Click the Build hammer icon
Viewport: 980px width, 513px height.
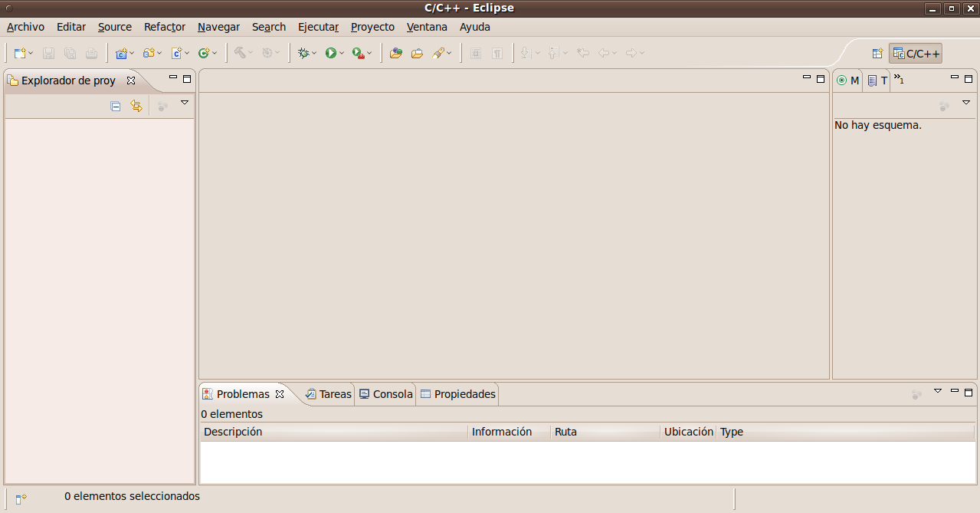(240, 54)
